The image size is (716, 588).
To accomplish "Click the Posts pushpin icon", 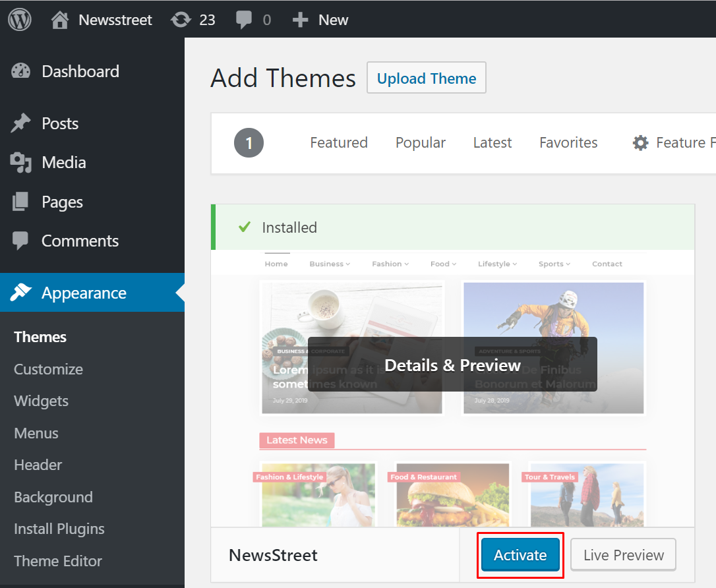I will click(x=21, y=123).
